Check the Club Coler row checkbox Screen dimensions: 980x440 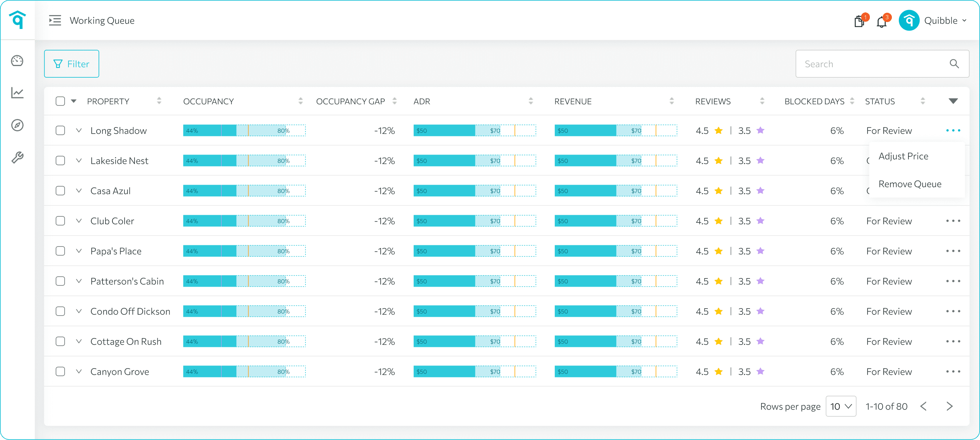[60, 221]
